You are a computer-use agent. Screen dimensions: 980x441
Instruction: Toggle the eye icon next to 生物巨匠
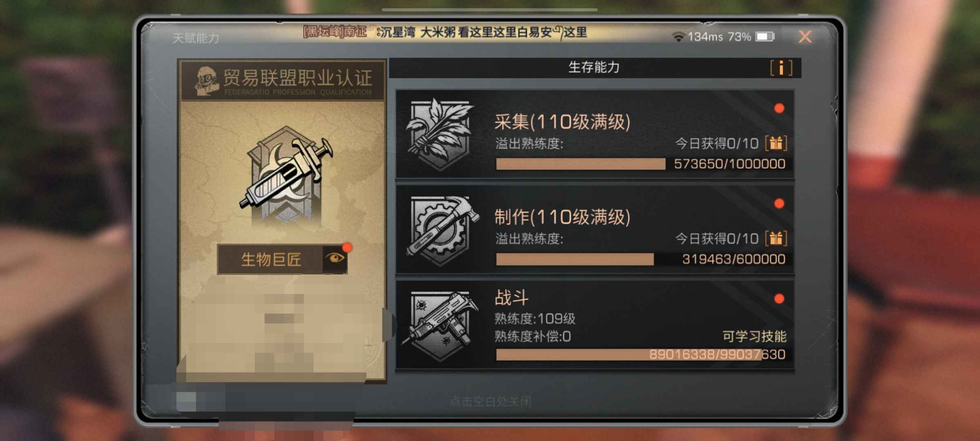(335, 258)
